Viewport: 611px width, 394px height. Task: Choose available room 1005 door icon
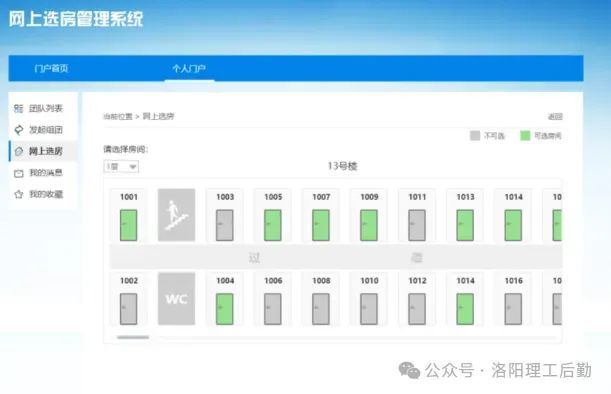point(273,225)
